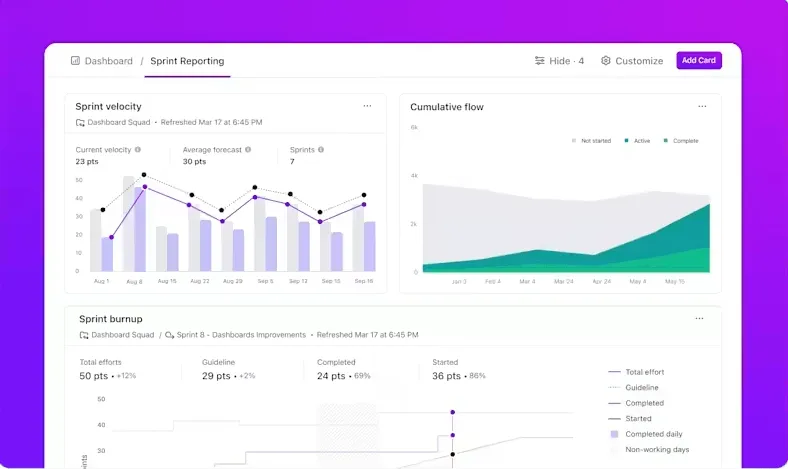Click the Dashboard icon in breadcrumb
Image resolution: width=788 pixels, height=469 pixels.
point(75,61)
